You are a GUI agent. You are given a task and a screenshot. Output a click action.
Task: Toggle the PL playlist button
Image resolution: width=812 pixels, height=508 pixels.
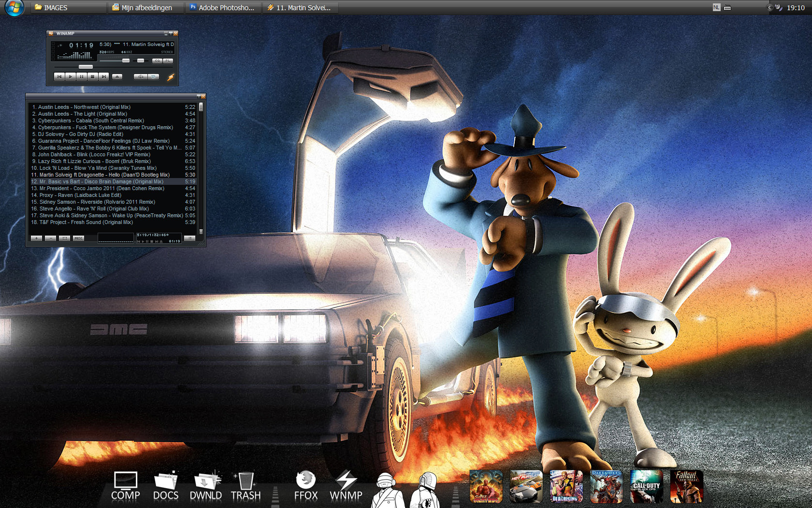[168, 61]
